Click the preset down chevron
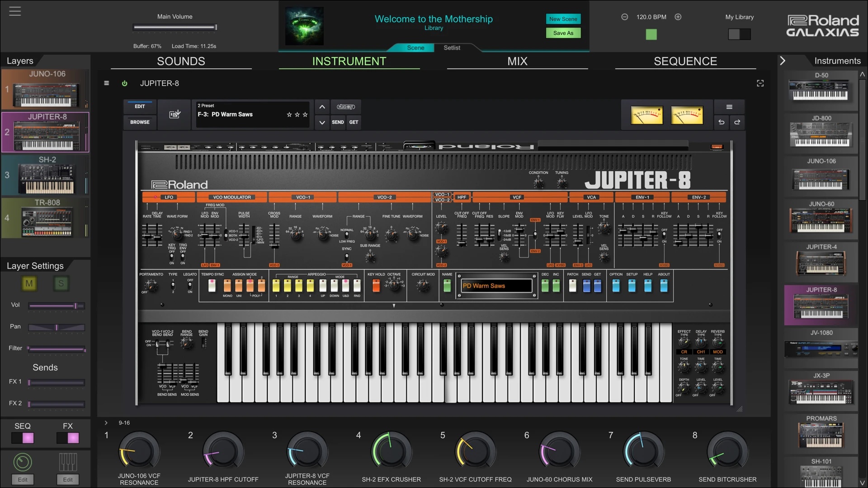Image resolution: width=868 pixels, height=488 pixels. [322, 122]
